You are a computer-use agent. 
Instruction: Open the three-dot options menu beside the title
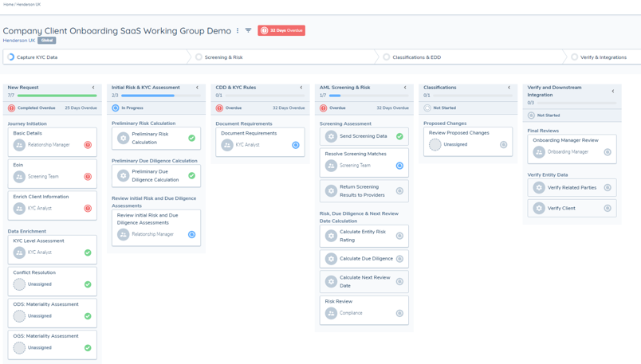238,30
